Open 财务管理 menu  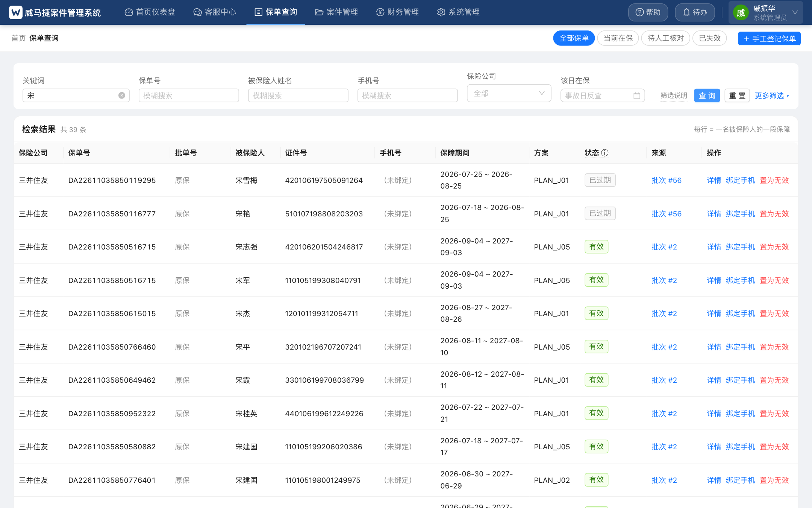(x=397, y=12)
